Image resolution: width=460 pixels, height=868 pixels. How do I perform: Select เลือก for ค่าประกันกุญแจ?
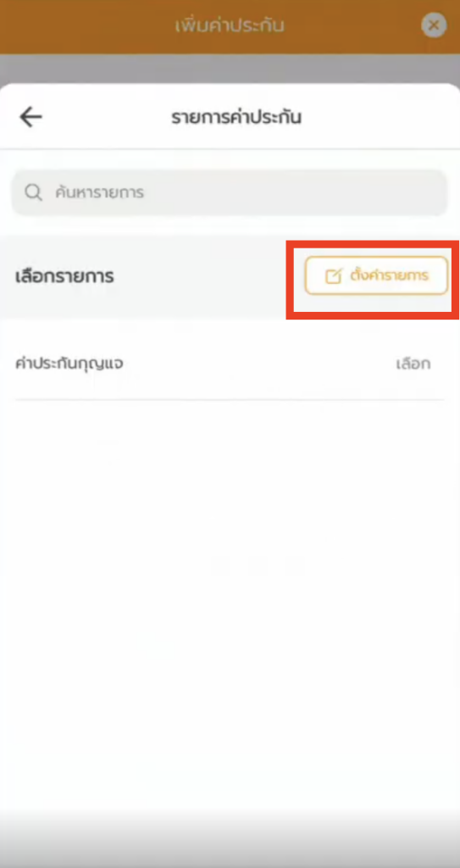tap(413, 364)
